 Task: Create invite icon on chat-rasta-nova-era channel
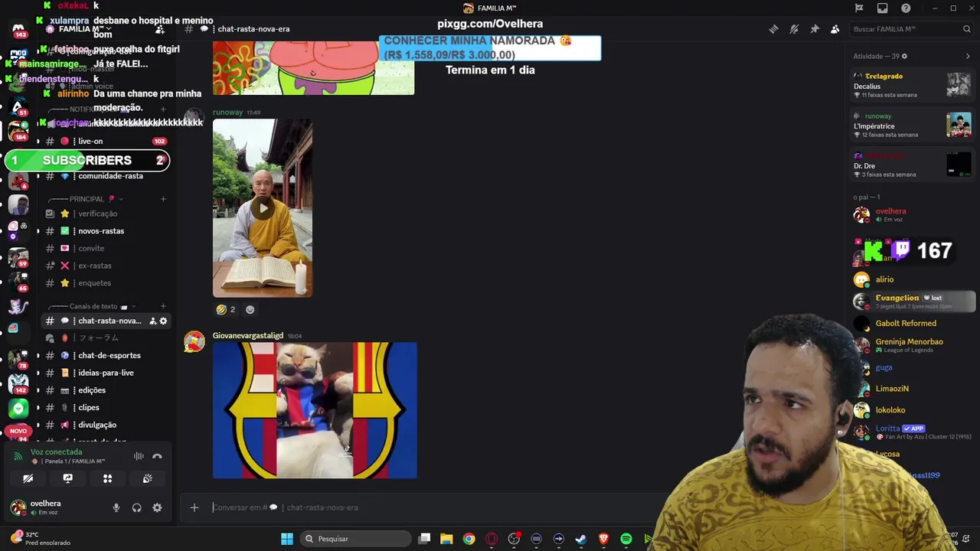[152, 321]
